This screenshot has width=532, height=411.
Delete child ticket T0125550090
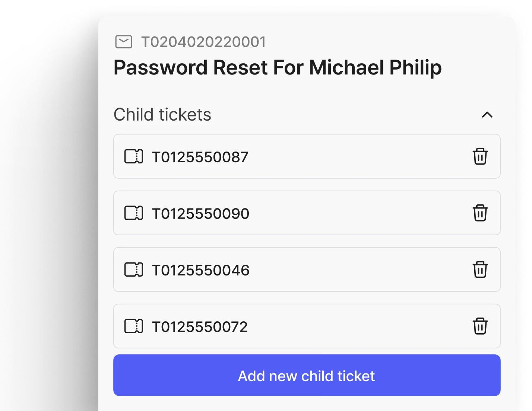480,213
